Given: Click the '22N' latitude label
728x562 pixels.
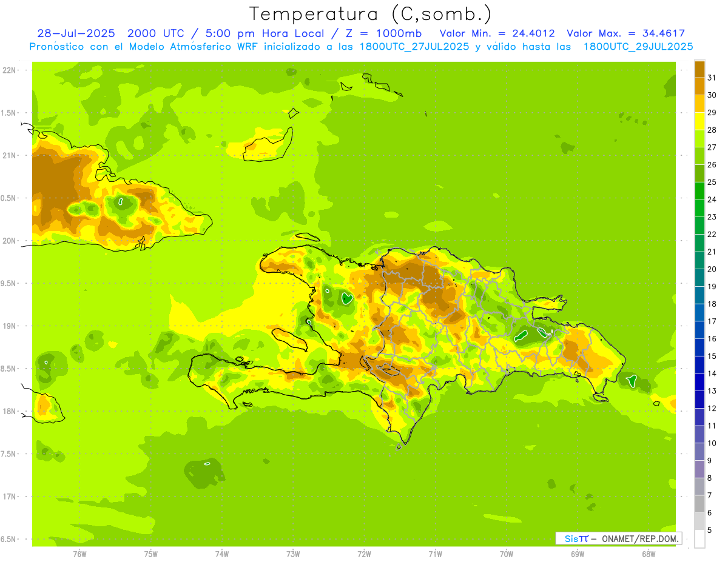Looking at the screenshot, I should 10,70.
